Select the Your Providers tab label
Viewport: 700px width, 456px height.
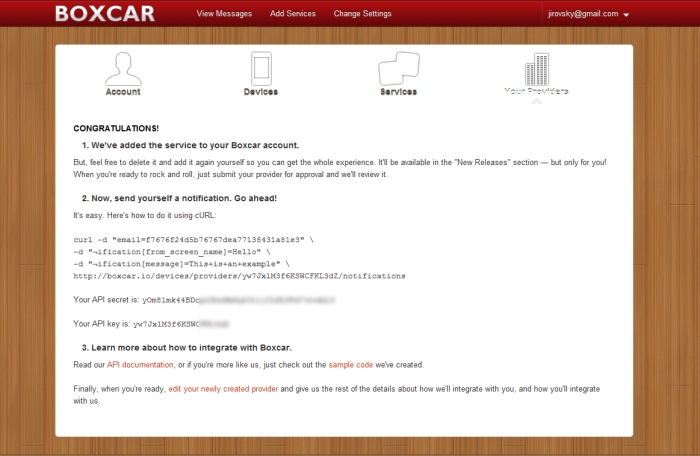536,91
